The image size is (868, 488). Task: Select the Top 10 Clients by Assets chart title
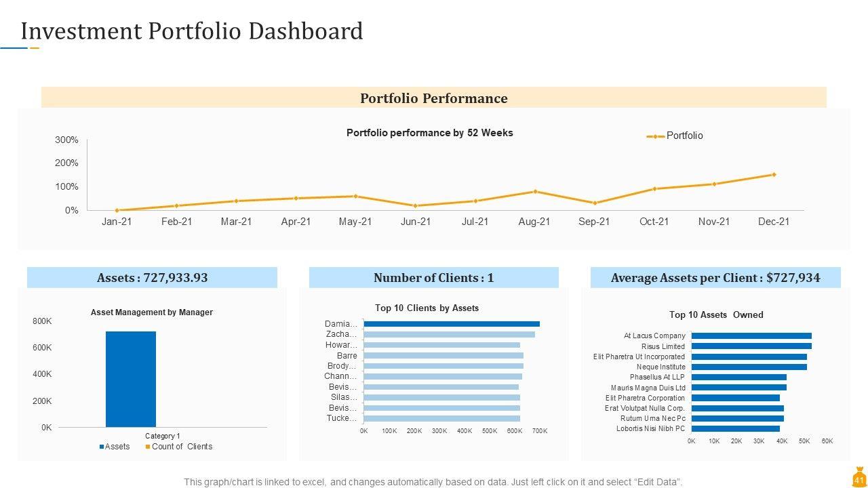(427, 308)
